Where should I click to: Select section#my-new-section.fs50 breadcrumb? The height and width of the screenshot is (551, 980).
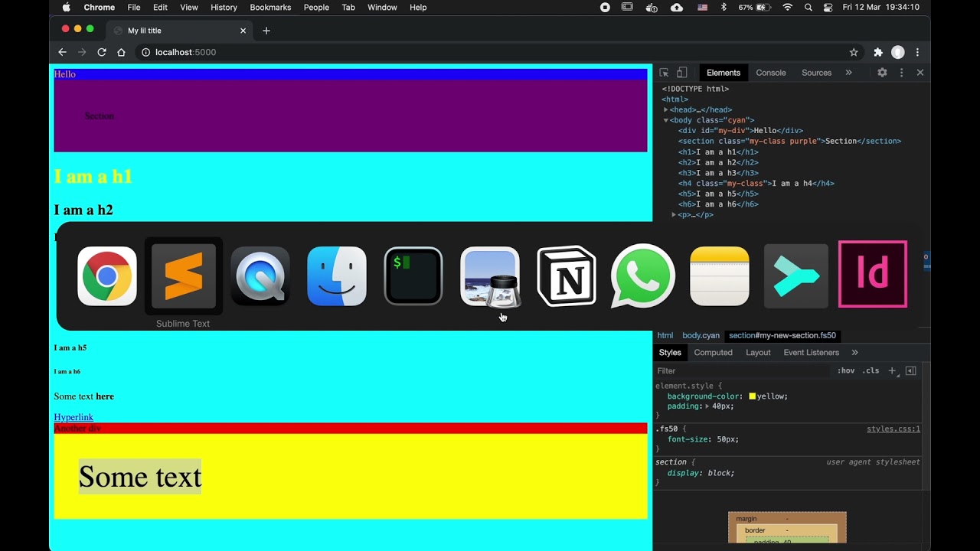(782, 335)
